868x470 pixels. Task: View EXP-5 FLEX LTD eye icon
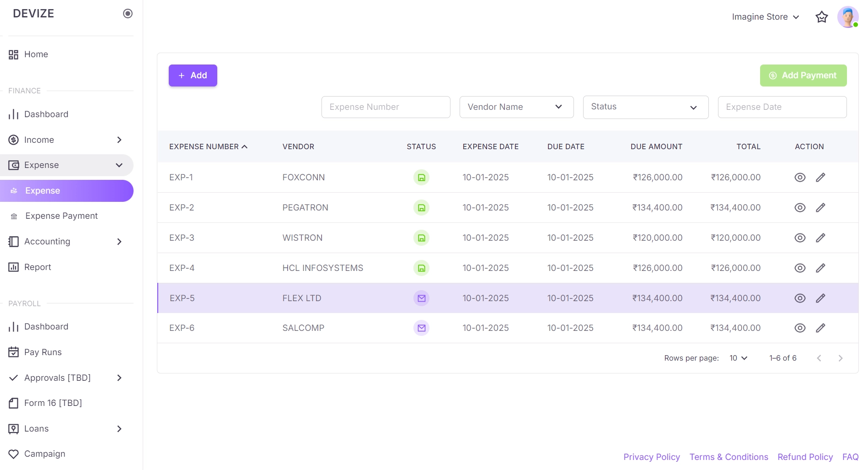point(800,298)
